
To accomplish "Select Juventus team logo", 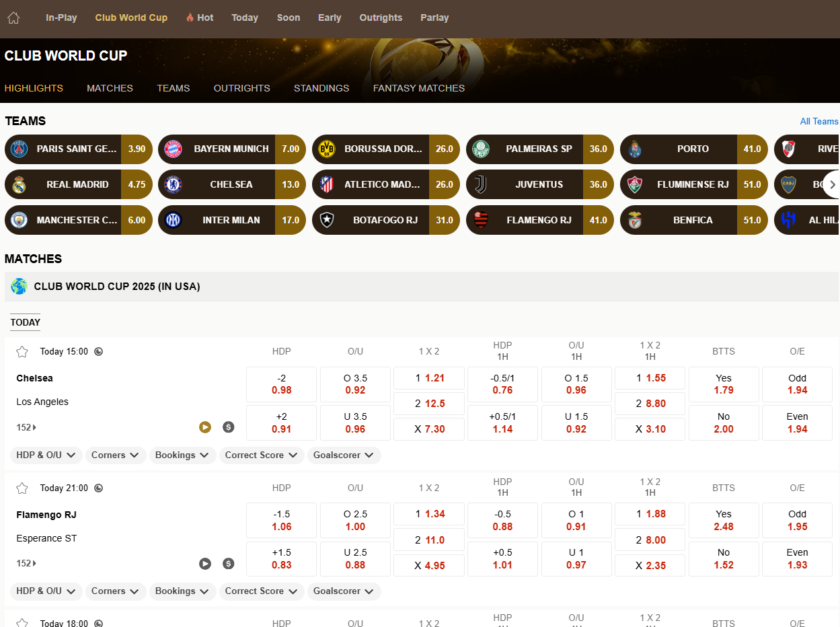I will click(481, 184).
